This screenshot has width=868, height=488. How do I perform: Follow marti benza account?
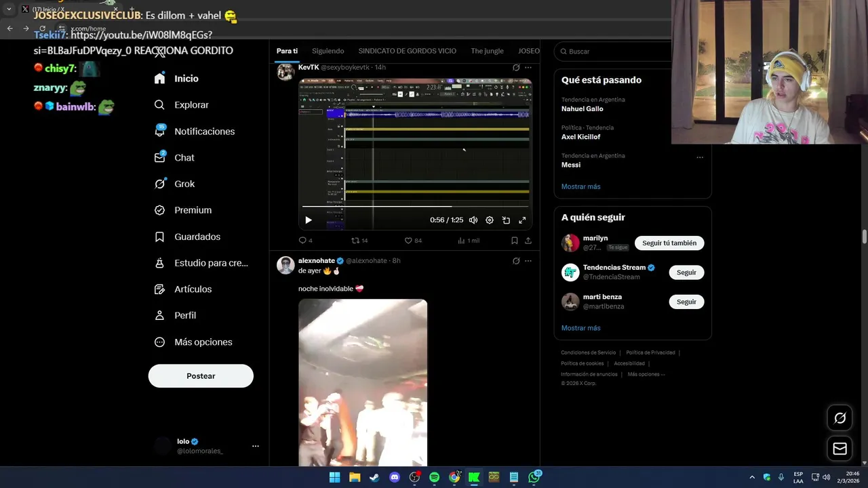686,302
